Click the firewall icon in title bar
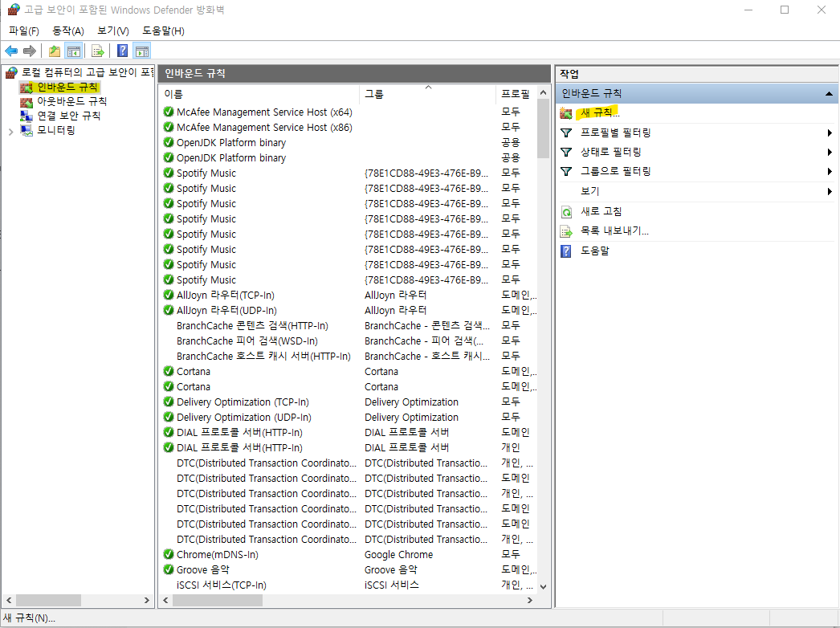Image resolution: width=840 pixels, height=628 pixels. tap(14, 10)
